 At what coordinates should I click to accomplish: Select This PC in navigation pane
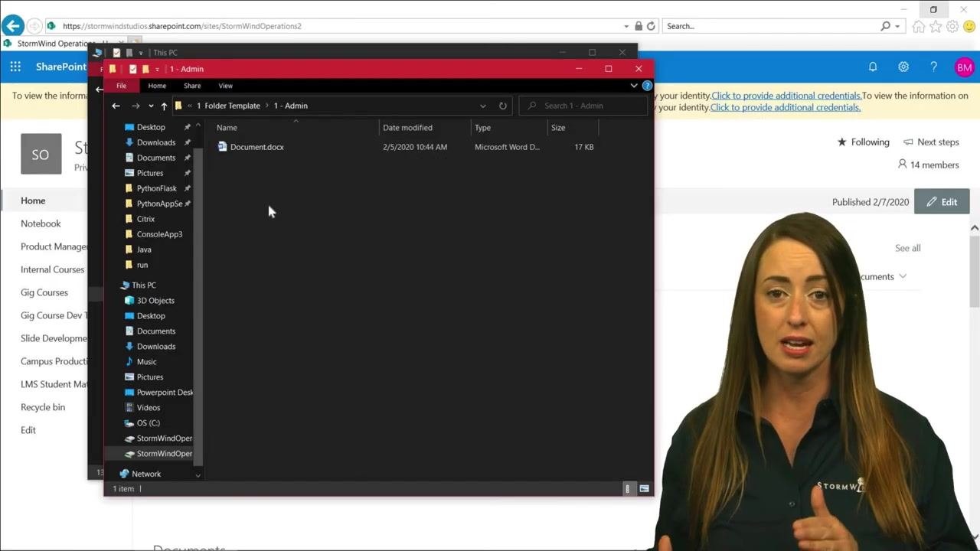tap(143, 285)
